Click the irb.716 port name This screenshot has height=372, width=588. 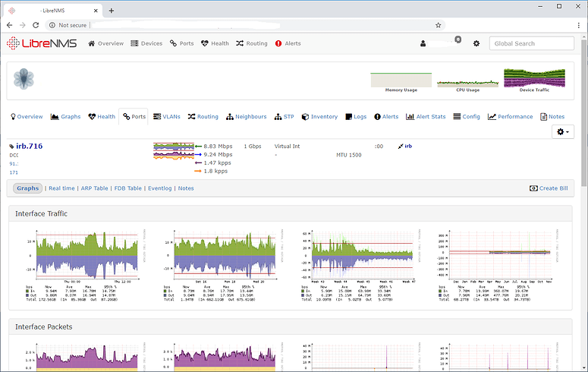pos(29,146)
